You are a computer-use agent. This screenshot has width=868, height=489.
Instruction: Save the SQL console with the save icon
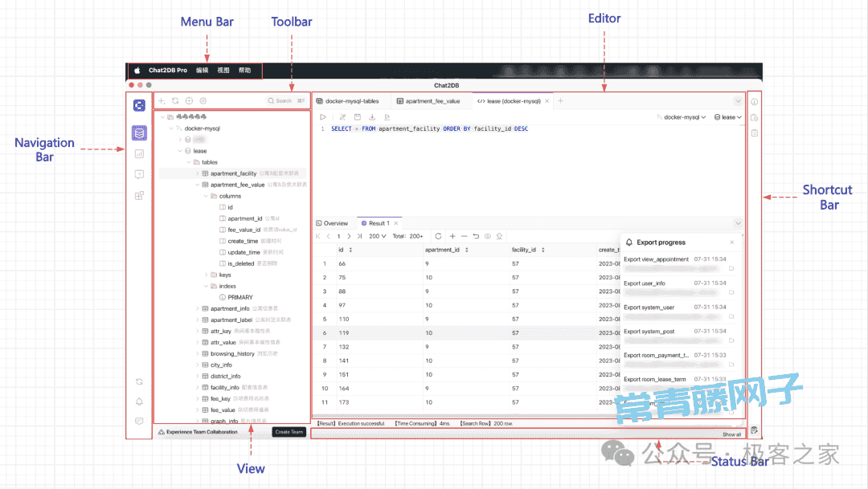(x=358, y=117)
